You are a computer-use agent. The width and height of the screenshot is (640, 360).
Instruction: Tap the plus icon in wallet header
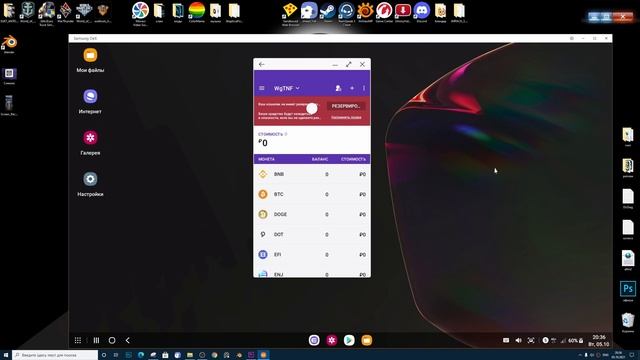coord(352,88)
